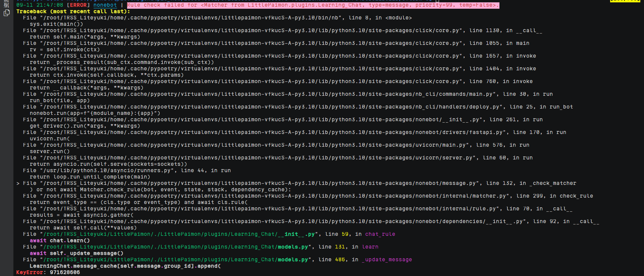Open click/core.py path at line 760
Image resolution: width=644 pixels, height=276 pixels.
coord(251,81)
